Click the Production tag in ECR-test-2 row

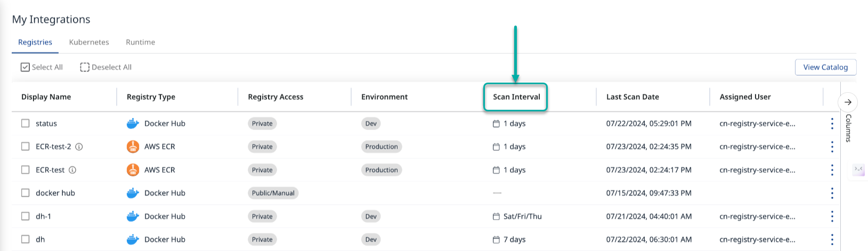click(382, 147)
